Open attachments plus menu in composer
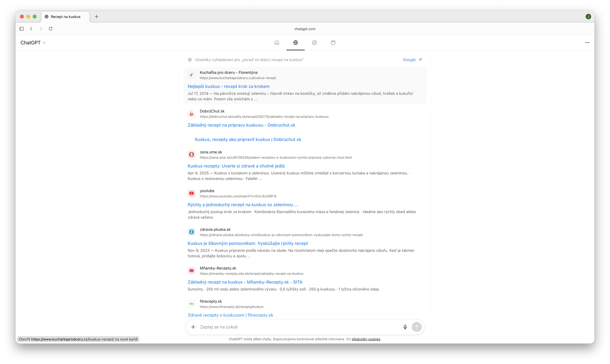Screen dimensions: 610x364 tap(193, 327)
